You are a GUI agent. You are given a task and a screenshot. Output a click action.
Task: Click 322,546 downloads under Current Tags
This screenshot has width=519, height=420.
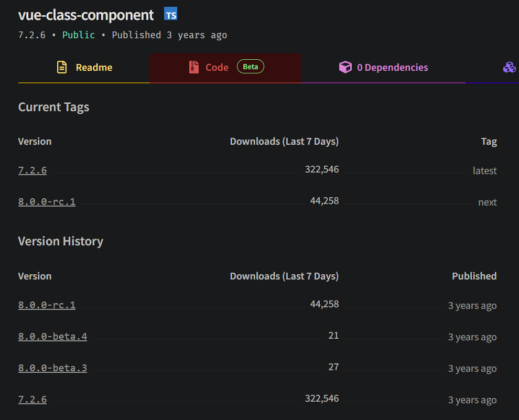click(x=322, y=169)
